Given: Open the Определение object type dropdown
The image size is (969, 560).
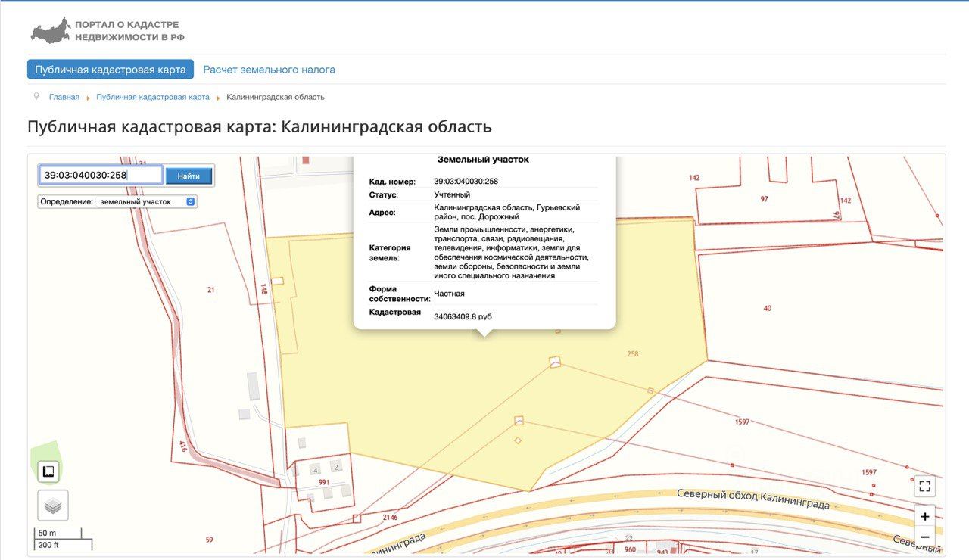Looking at the screenshot, I should pos(147,201).
